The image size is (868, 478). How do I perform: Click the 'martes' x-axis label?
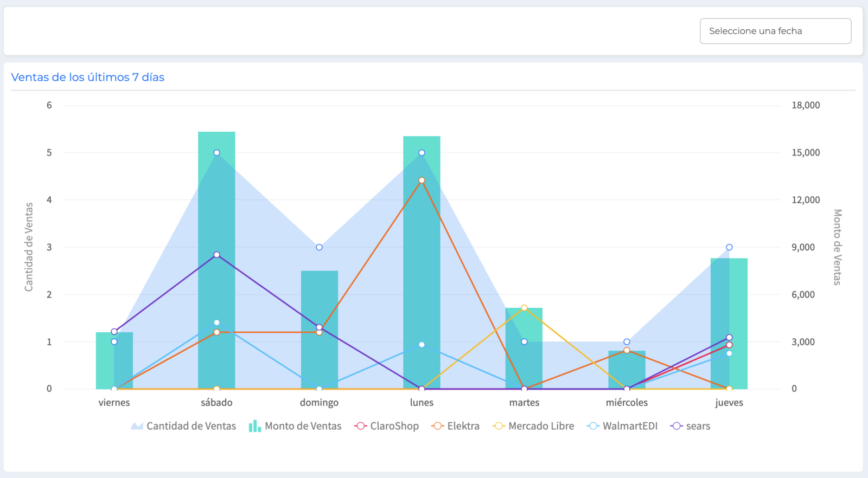(524, 403)
